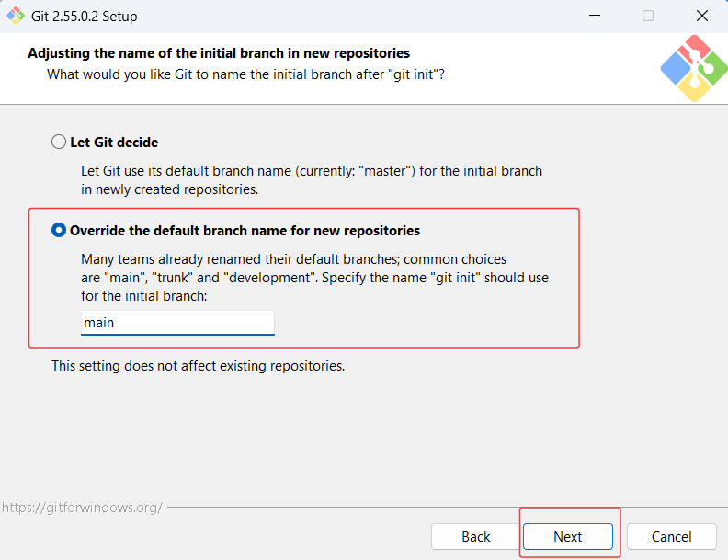This screenshot has height=560, width=728.
Task: Close the Git Setup window
Action: (x=702, y=16)
